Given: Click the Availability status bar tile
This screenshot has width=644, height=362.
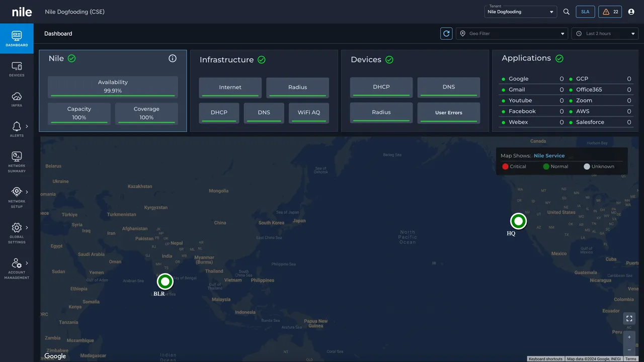Looking at the screenshot, I should point(113,86).
